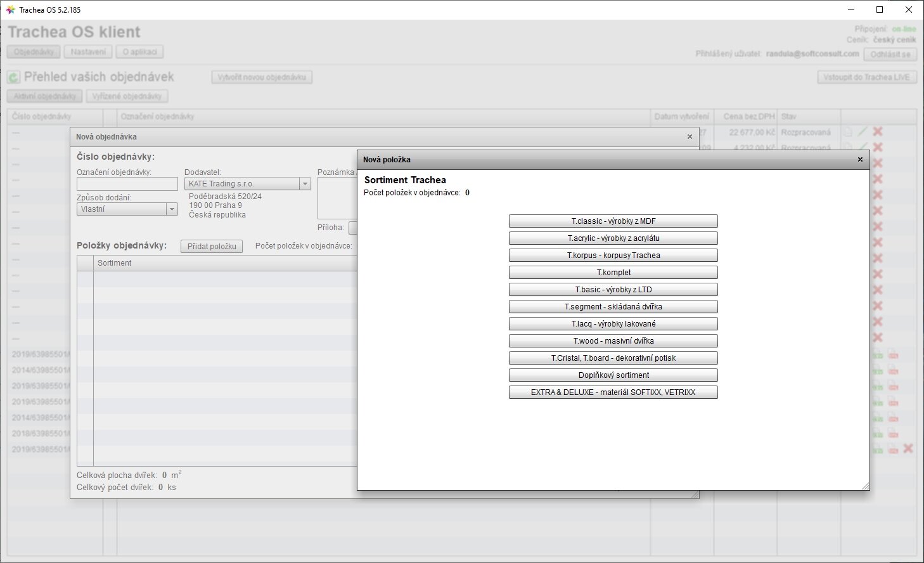924x563 pixels.
Task: Focus the Označení objednávky input field
Action: click(127, 184)
